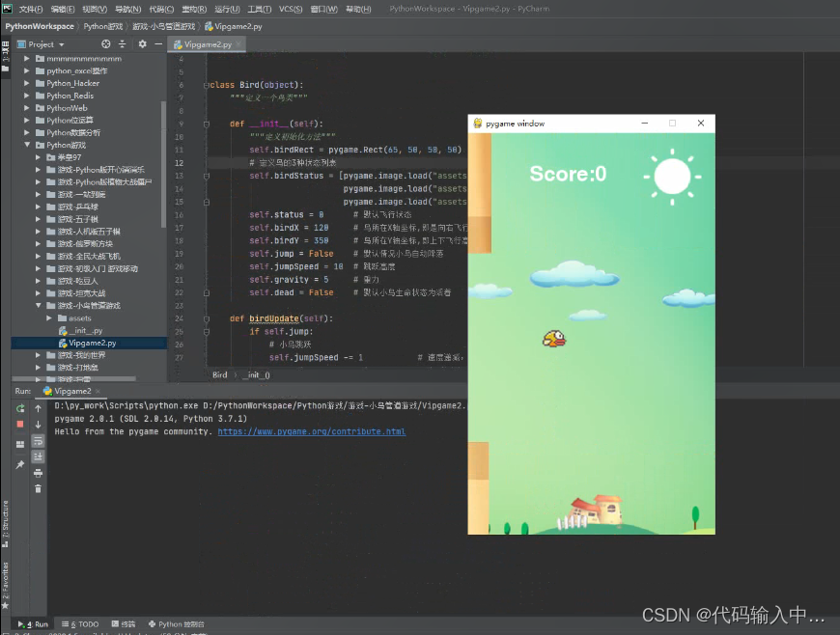Pin the Run tab with pin icon
The height and width of the screenshot is (635, 840).
click(x=20, y=464)
